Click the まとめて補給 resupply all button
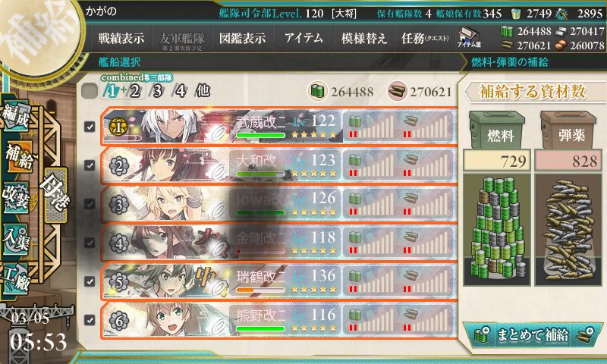This screenshot has width=607, height=364. (533, 334)
